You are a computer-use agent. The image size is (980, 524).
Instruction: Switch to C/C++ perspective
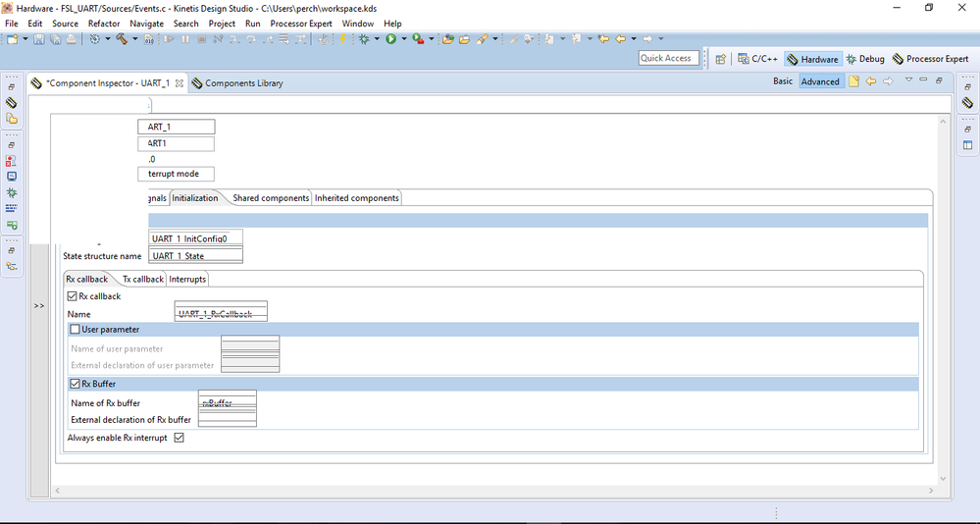point(757,59)
